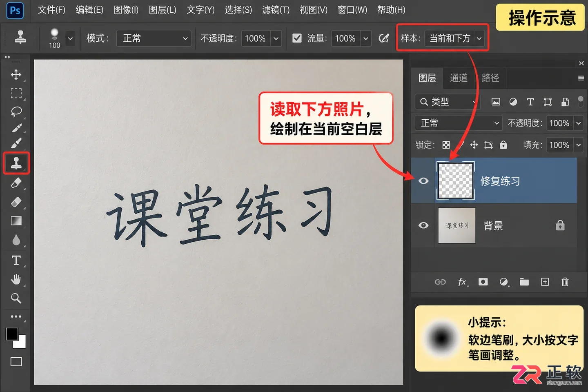Switch to the 通道 tab
Screen dimensions: 588x392
(x=459, y=78)
